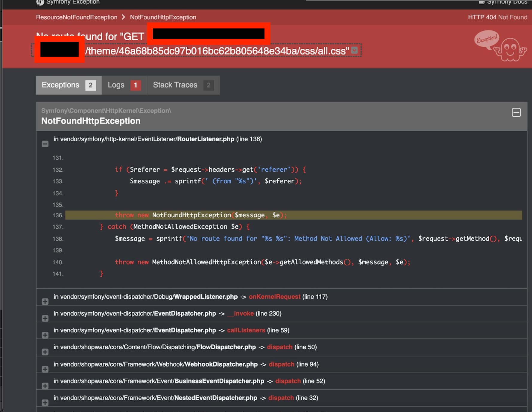The width and height of the screenshot is (532, 412).
Task: Click the Logs tab red badge 1
Action: pos(136,85)
